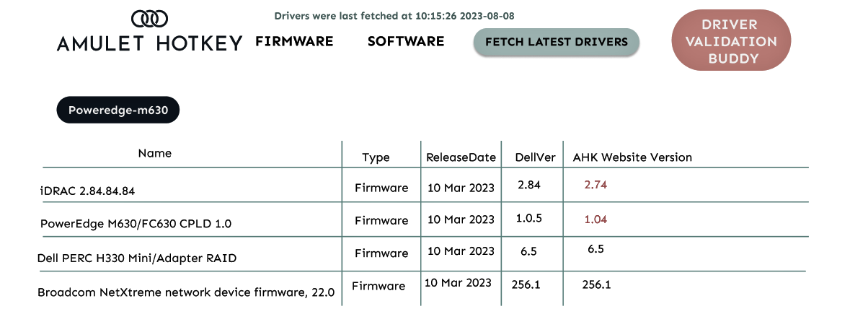Click release date in CPLD row
This screenshot has width=868, height=322.
pos(461,219)
